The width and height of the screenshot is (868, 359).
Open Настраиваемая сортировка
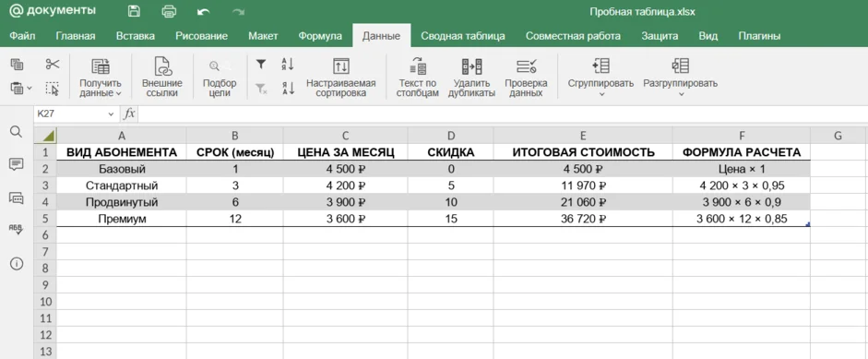341,78
